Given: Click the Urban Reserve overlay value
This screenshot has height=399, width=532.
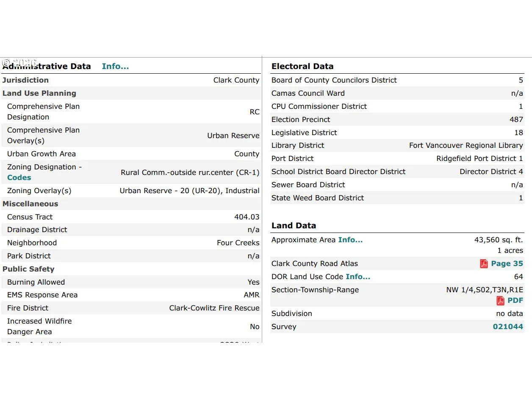Looking at the screenshot, I should tap(233, 136).
